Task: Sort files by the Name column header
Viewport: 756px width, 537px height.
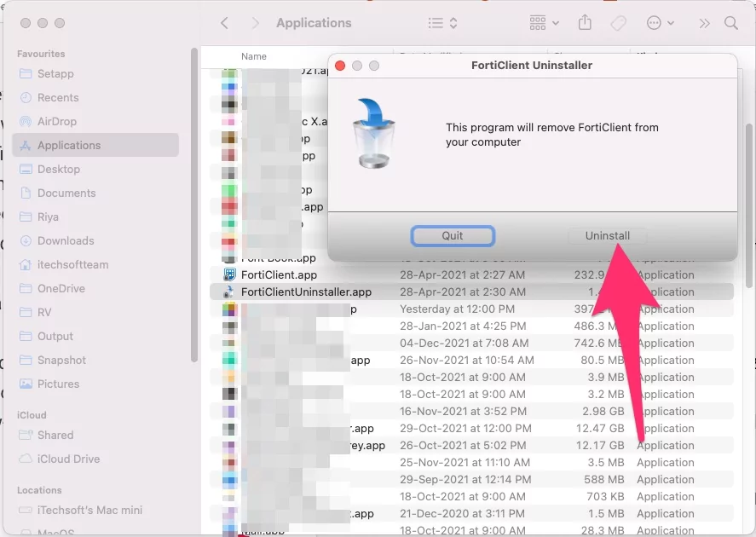Action: tap(254, 56)
